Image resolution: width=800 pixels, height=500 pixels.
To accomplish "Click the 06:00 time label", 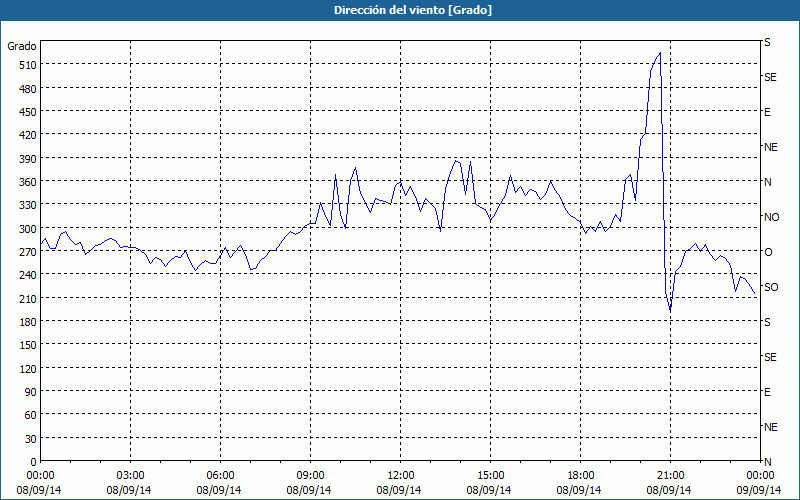I will [220, 476].
